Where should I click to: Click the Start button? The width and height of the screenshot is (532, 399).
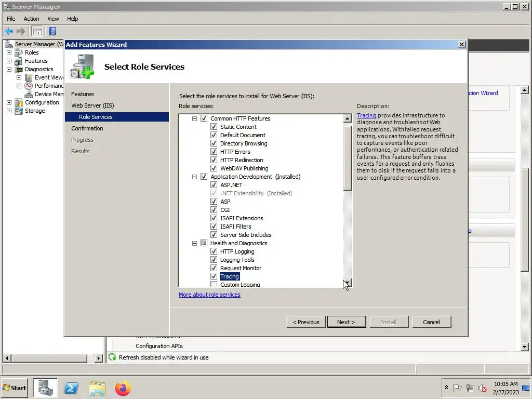click(x=15, y=388)
